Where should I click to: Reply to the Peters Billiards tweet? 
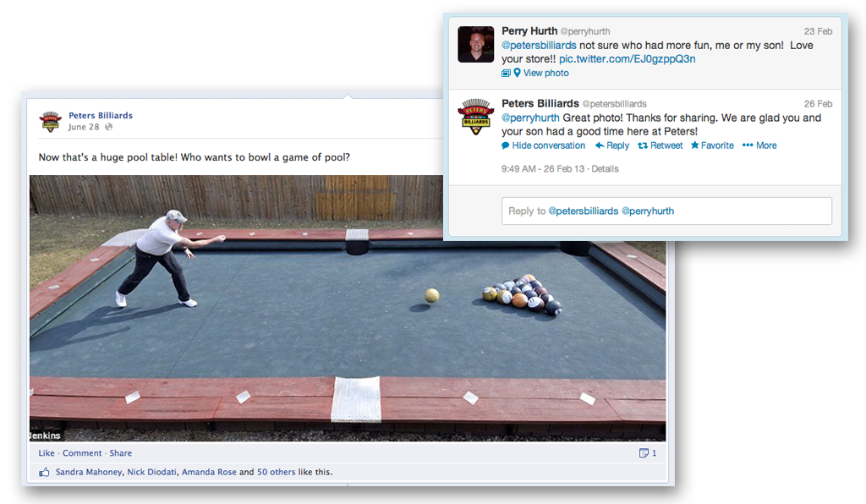pyautogui.click(x=612, y=145)
